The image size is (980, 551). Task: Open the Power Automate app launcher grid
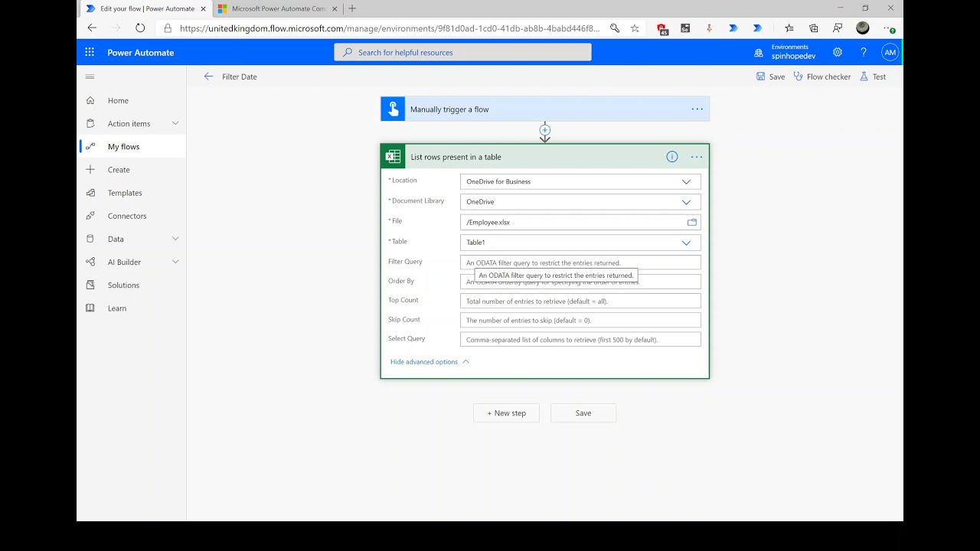point(90,52)
